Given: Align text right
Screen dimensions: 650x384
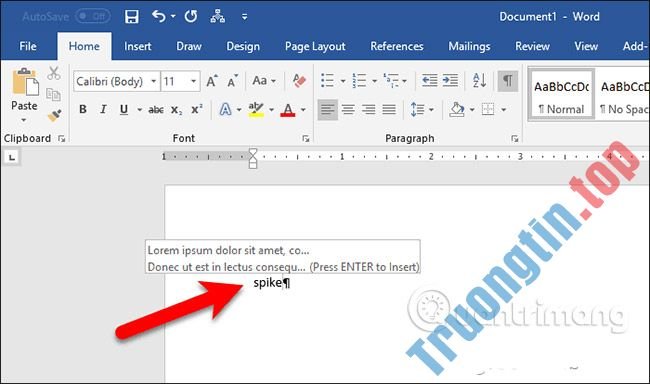Looking at the screenshot, I should tap(369, 109).
